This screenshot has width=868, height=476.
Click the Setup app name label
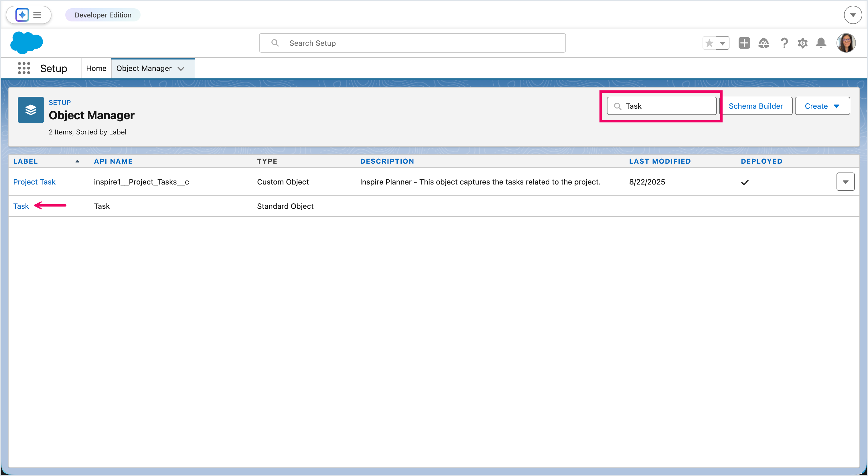(x=54, y=68)
